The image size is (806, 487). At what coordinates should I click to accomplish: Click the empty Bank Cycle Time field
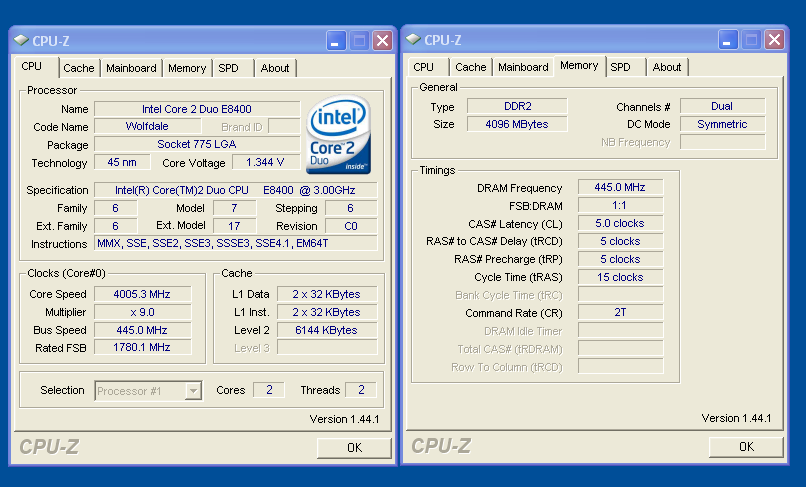click(x=620, y=295)
